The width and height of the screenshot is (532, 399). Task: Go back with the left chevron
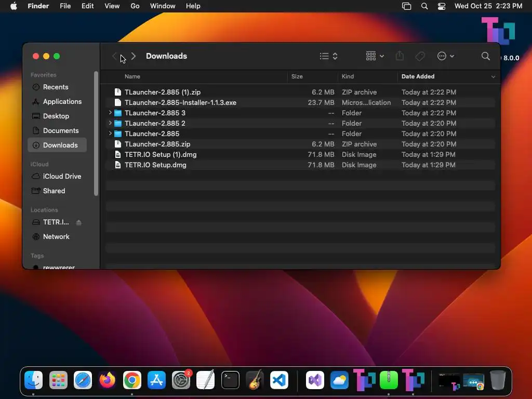click(114, 56)
